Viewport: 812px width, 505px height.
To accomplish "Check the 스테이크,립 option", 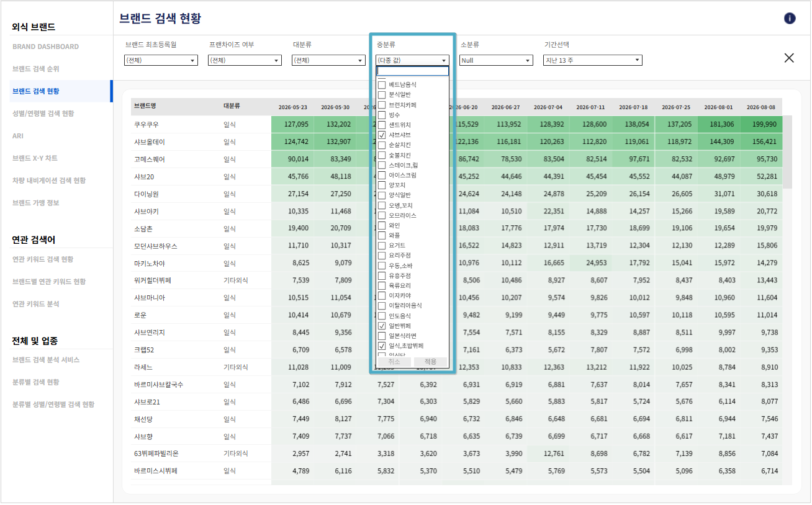I will tap(382, 165).
